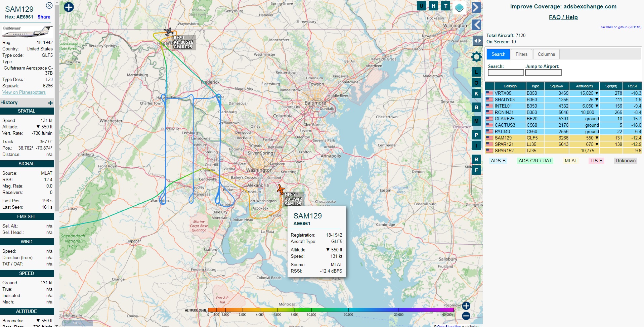Open the FAQ / Help link
The image size is (644, 327).
point(563,17)
